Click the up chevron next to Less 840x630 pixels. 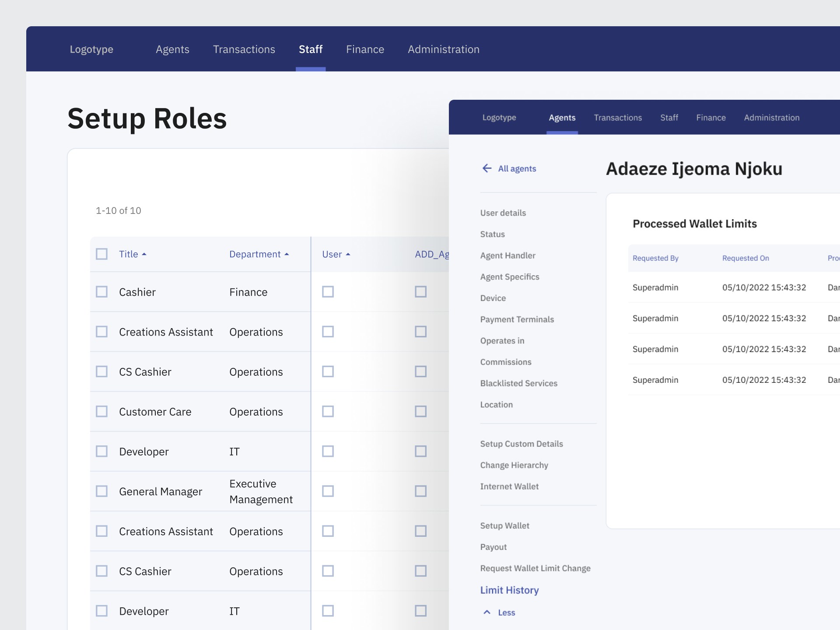point(486,612)
